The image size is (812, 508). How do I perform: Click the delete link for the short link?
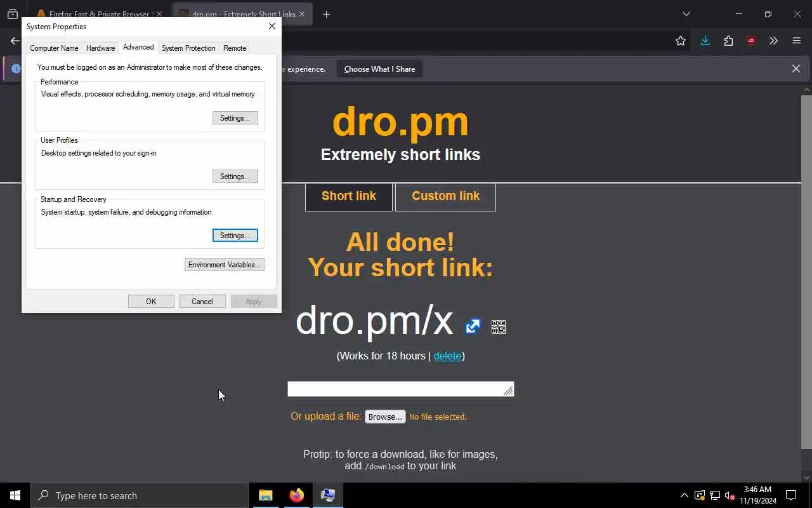pyautogui.click(x=447, y=356)
